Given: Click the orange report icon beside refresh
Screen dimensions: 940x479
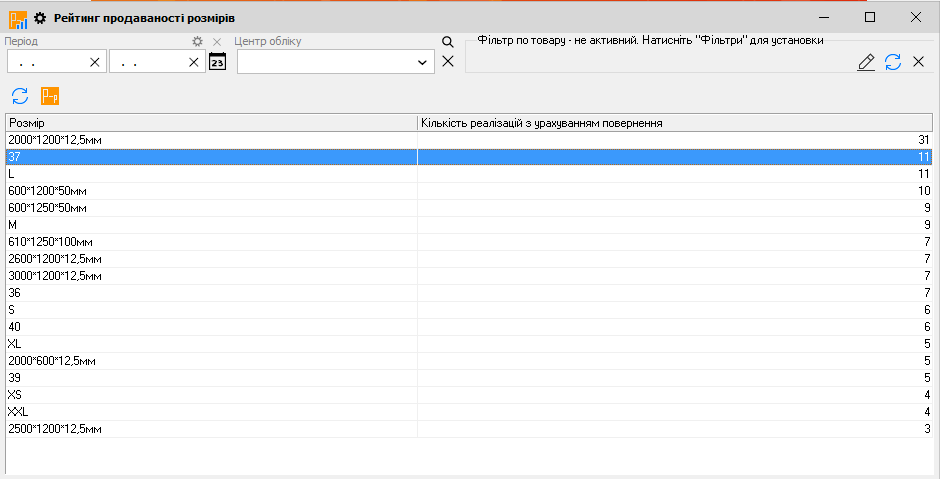Looking at the screenshot, I should coord(50,96).
